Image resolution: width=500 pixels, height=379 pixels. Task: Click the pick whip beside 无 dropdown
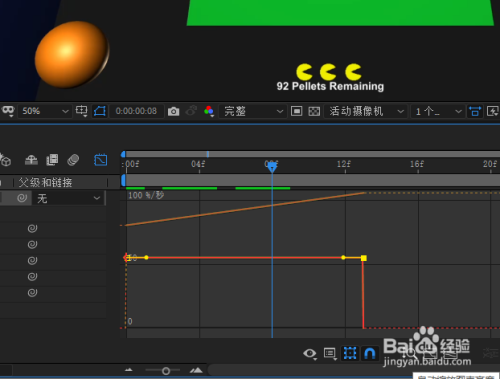(x=22, y=198)
